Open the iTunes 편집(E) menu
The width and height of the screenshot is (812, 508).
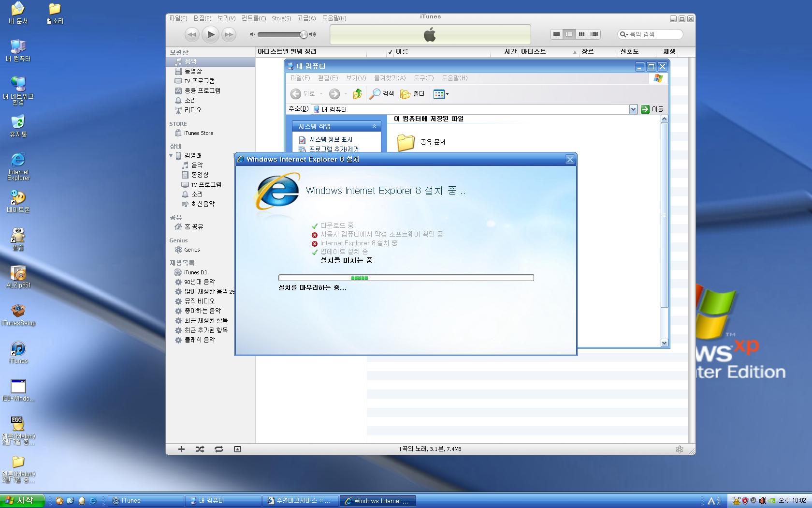point(202,18)
